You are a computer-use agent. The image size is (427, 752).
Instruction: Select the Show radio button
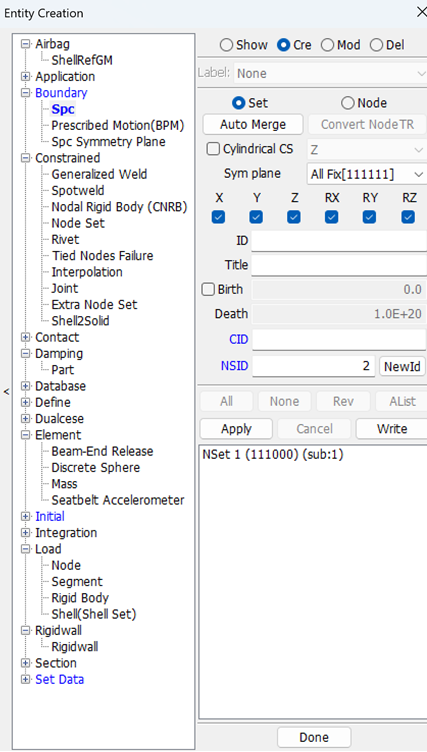(x=226, y=45)
